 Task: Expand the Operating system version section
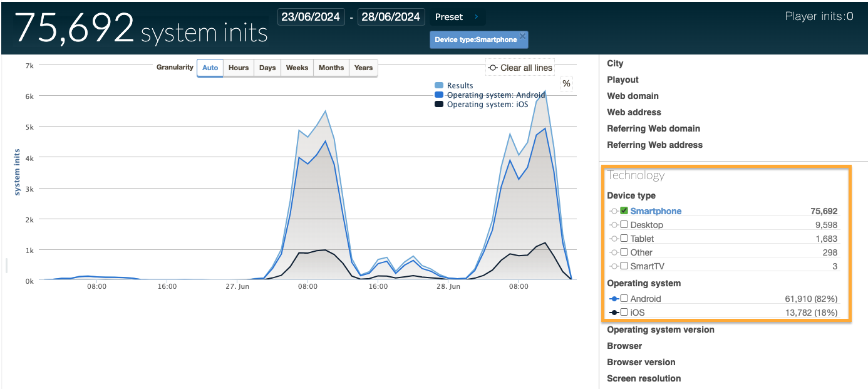pyautogui.click(x=661, y=329)
